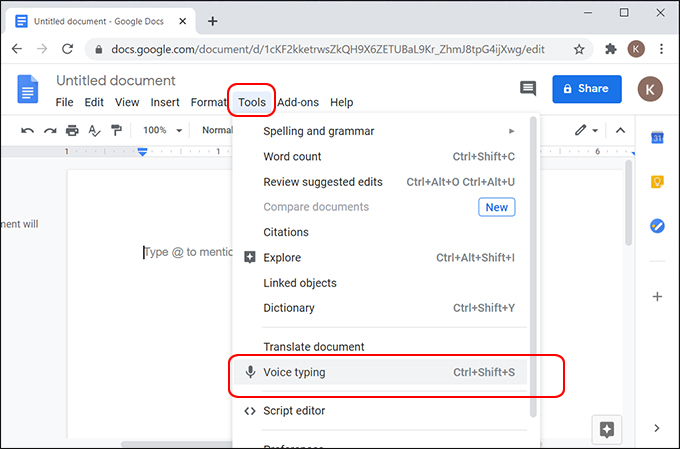
Task: Click the Untitled document title field
Action: tap(116, 81)
